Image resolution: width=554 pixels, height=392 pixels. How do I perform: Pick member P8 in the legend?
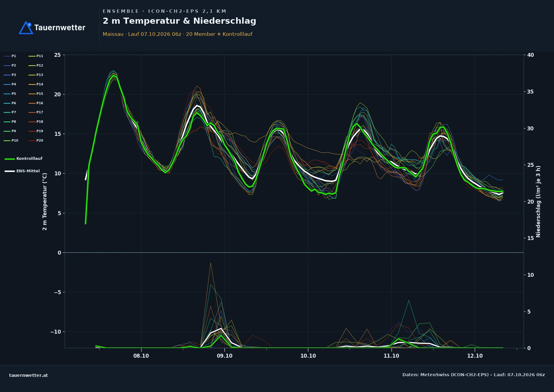[x=10, y=122]
